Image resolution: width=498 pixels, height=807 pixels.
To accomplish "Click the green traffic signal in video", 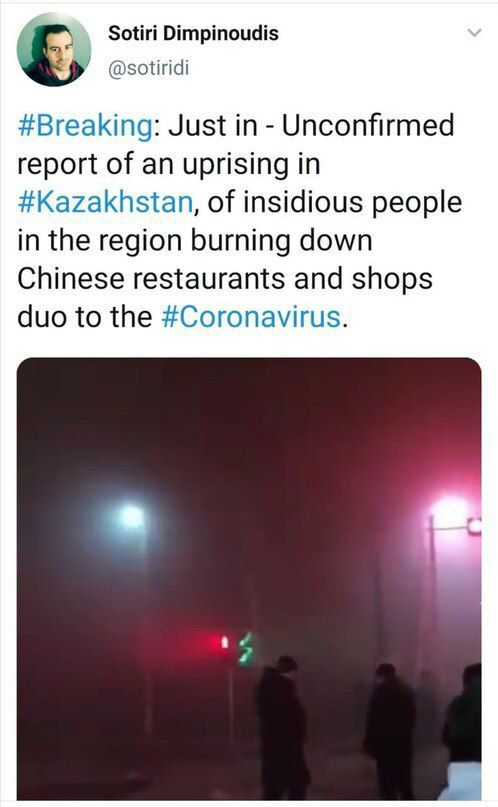I will pos(246,649).
